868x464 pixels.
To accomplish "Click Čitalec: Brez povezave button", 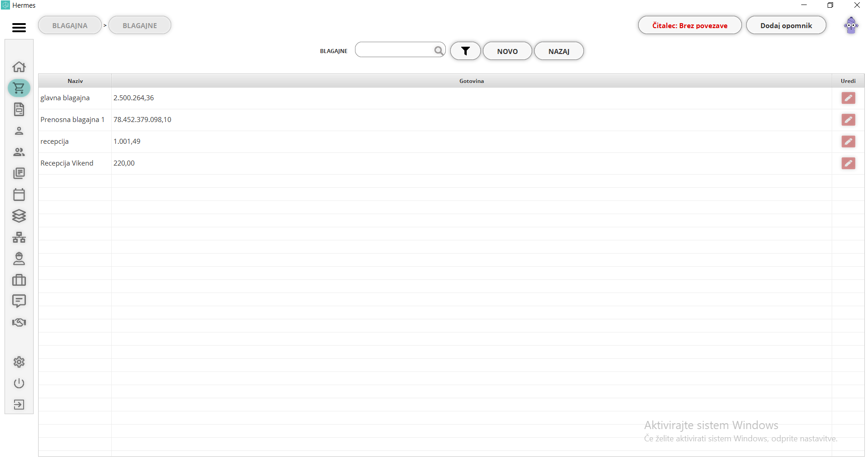I will pyautogui.click(x=690, y=25).
